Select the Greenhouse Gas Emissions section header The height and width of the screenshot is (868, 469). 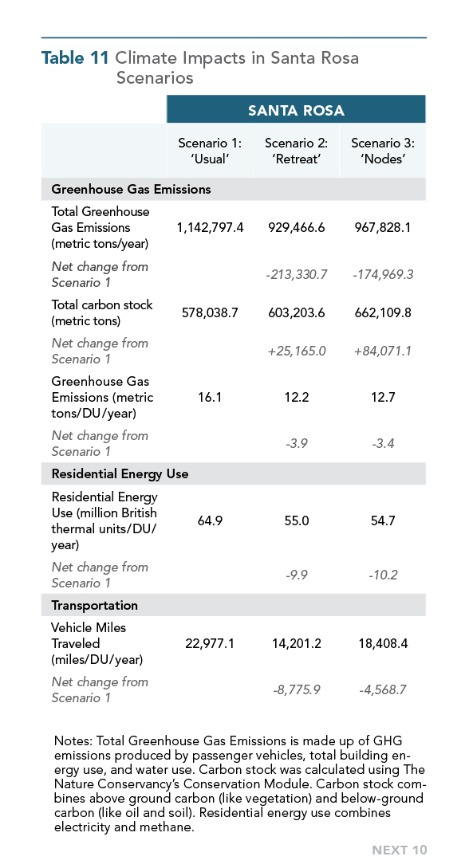pyautogui.click(x=131, y=190)
